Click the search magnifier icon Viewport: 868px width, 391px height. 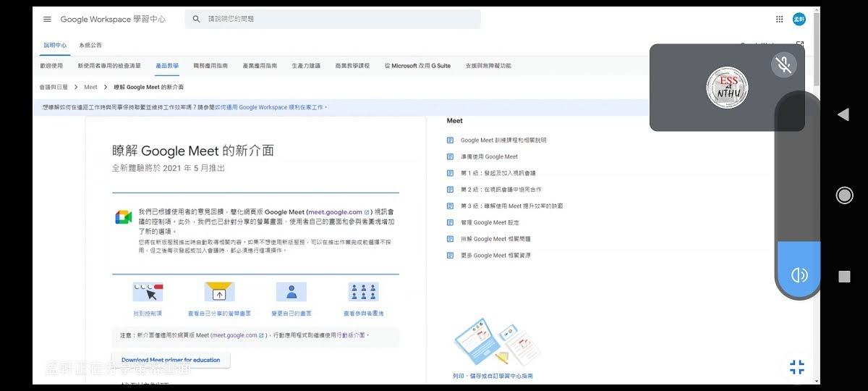(x=197, y=19)
